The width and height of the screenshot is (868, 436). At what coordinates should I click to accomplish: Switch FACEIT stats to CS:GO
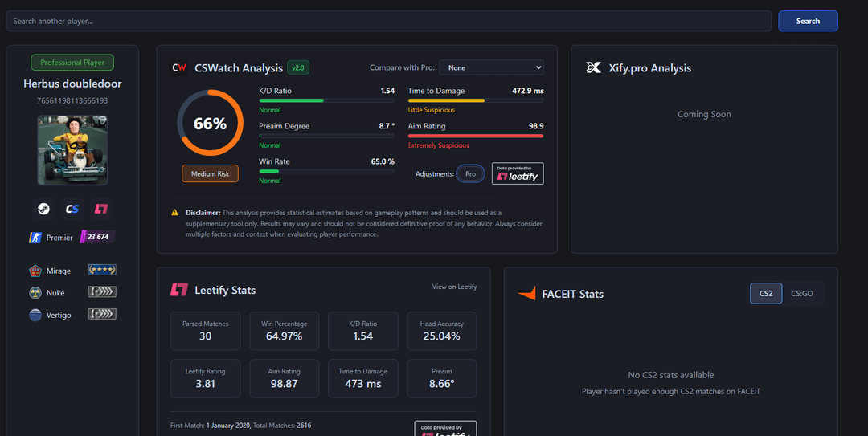(801, 293)
